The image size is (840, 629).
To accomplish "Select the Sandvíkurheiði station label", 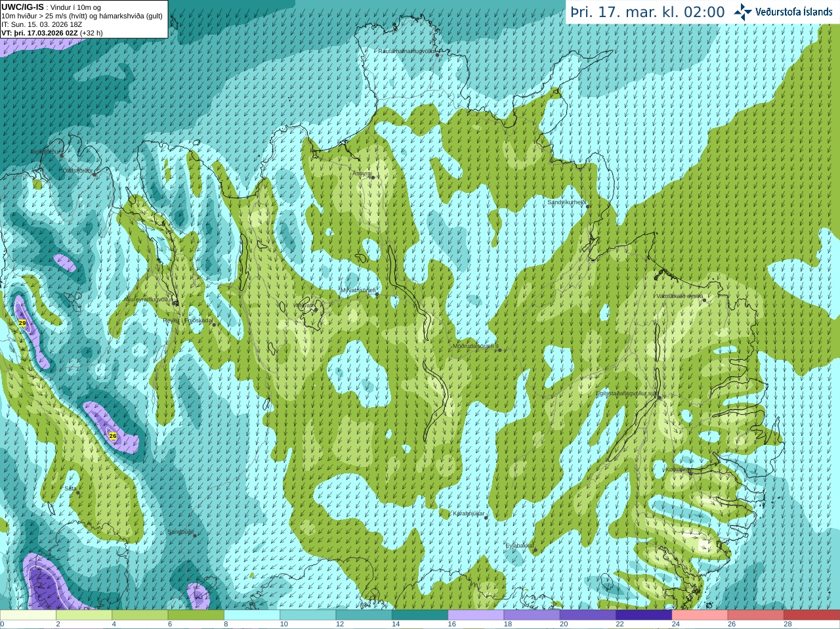I will click(x=566, y=202).
